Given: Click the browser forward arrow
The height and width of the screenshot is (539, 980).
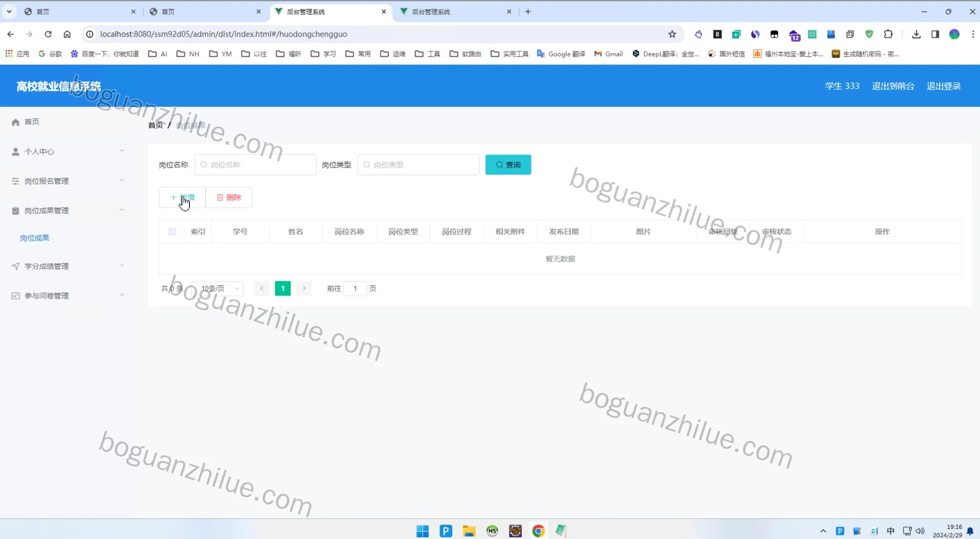Looking at the screenshot, I should (x=29, y=34).
